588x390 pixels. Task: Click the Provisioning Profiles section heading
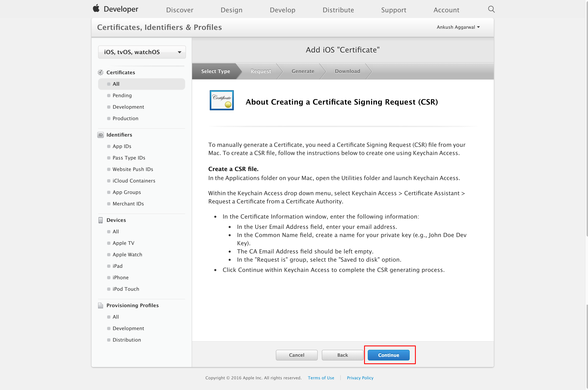click(132, 306)
